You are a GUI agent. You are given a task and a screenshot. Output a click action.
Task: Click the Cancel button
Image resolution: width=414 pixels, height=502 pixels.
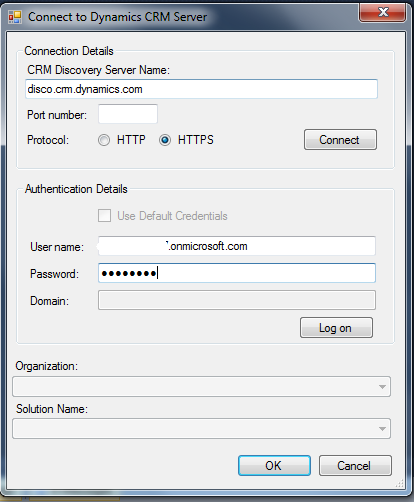point(355,466)
